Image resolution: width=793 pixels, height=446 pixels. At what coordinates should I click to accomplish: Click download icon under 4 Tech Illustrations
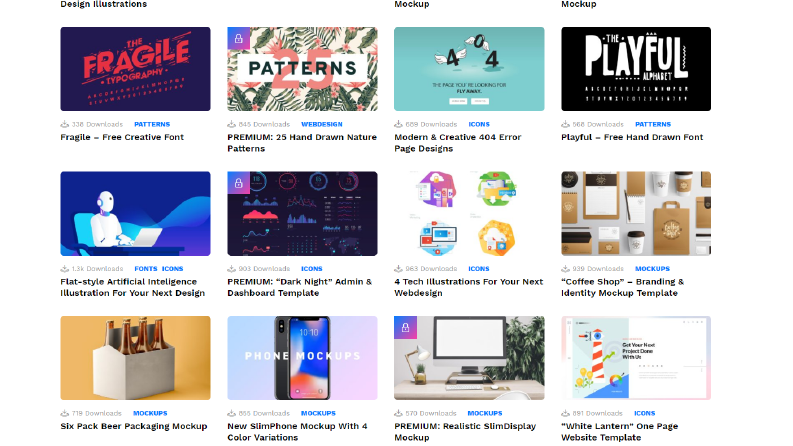coord(399,269)
